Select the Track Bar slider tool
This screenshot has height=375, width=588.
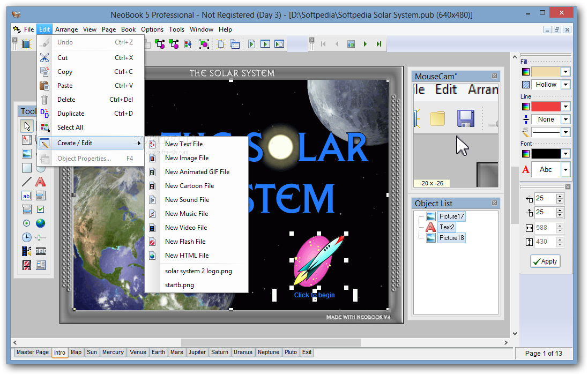(41, 237)
